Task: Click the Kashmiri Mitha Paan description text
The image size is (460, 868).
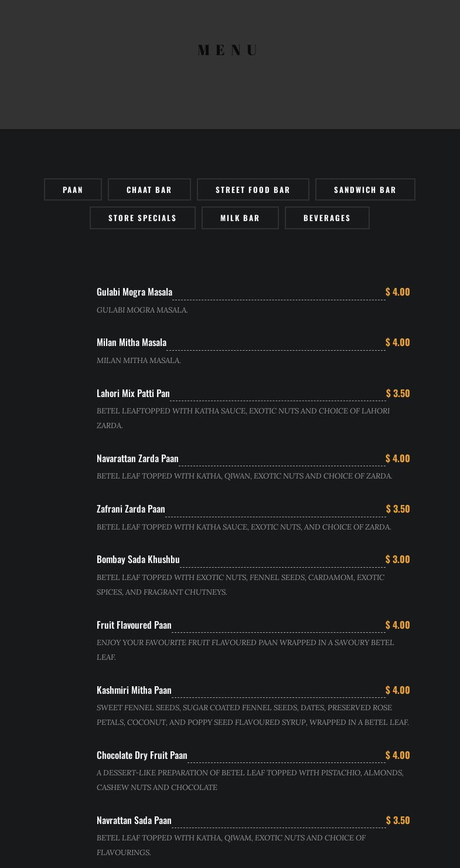Action: tap(253, 715)
